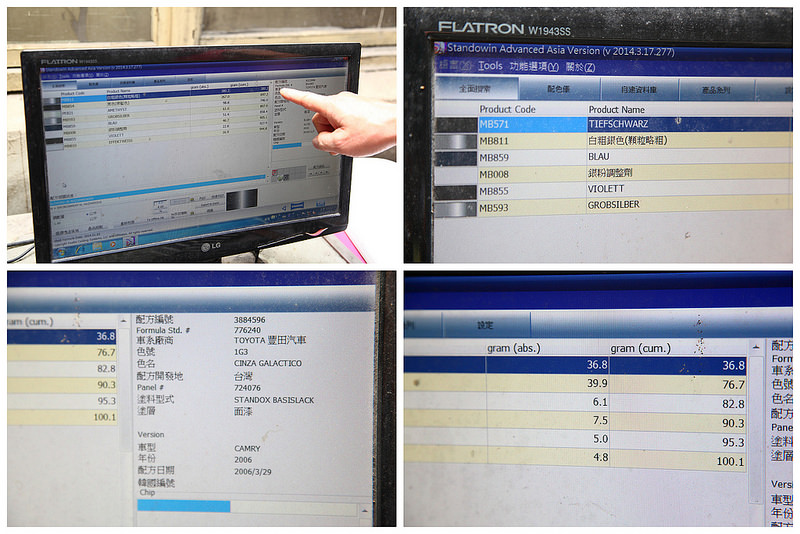Open the 功能選項(Y) menu
800x534 pixels.
[534, 67]
